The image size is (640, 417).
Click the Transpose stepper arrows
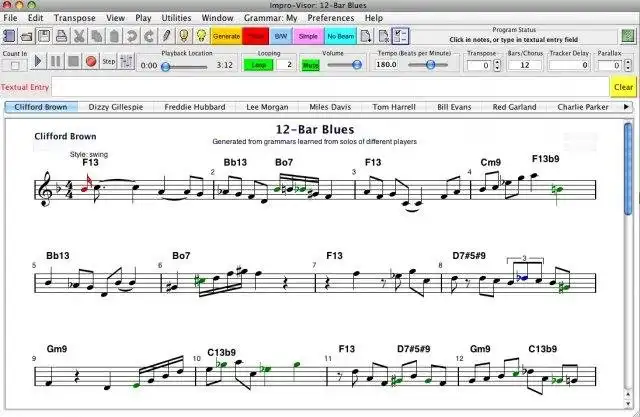tap(497, 65)
